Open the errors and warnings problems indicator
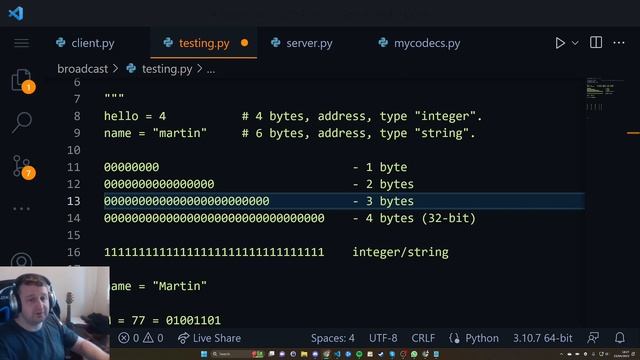Viewport: 640px width, 360px height. [141, 338]
